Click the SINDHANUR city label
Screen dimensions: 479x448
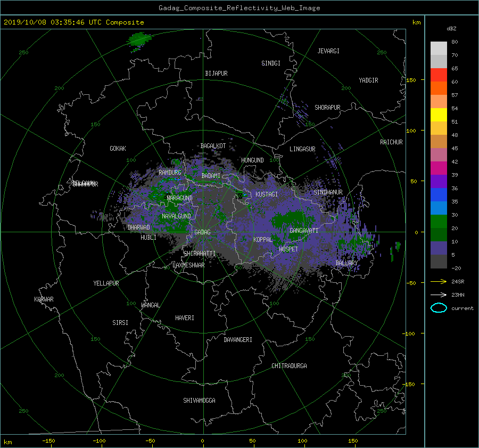pos(328,192)
